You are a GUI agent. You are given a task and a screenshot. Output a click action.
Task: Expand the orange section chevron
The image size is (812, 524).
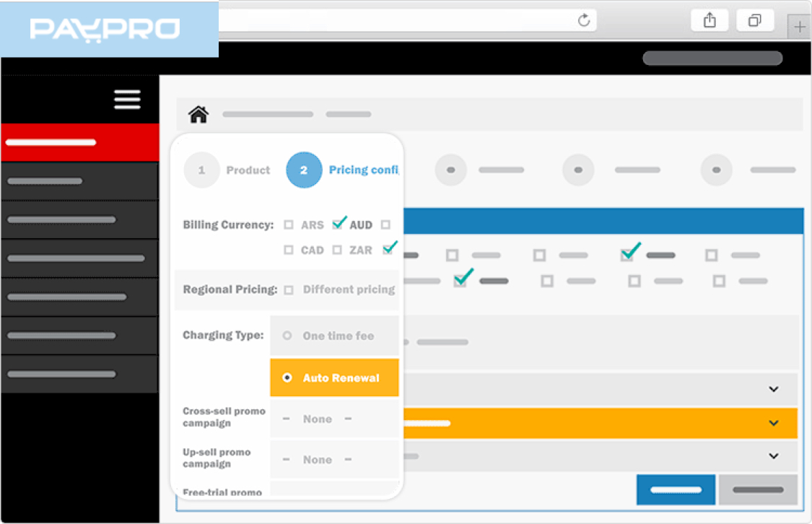(x=774, y=423)
